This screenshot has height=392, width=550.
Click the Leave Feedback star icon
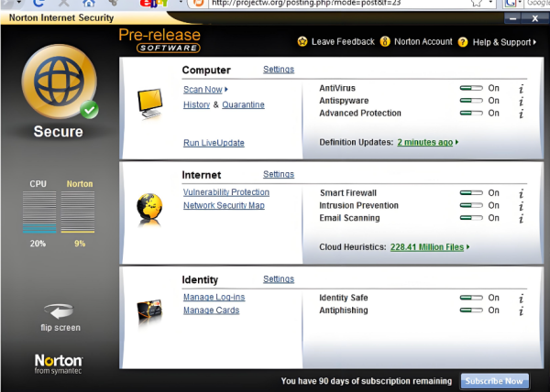click(x=302, y=42)
